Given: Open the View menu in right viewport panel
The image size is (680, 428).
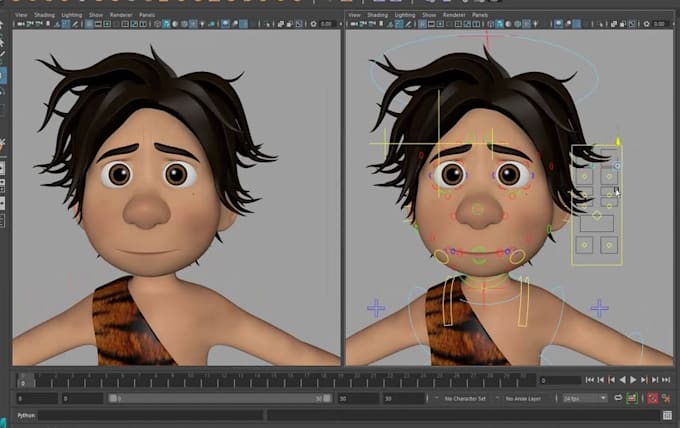Looking at the screenshot, I should [354, 15].
